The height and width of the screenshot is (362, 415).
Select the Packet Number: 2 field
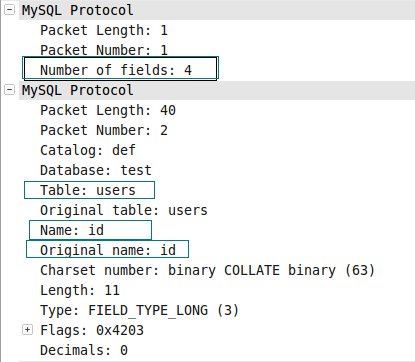(x=104, y=130)
